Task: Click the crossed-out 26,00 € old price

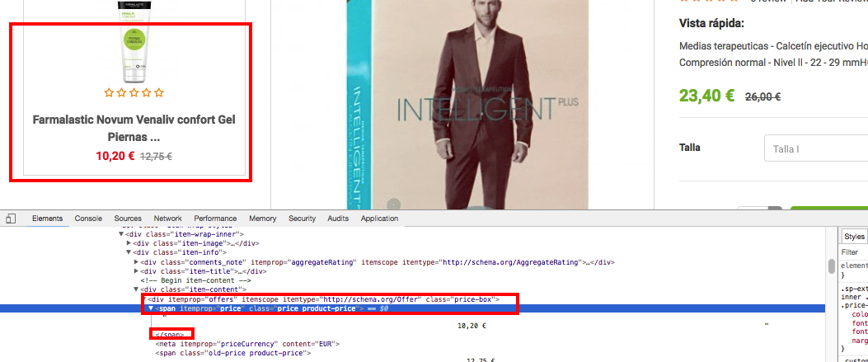Action: click(x=762, y=96)
